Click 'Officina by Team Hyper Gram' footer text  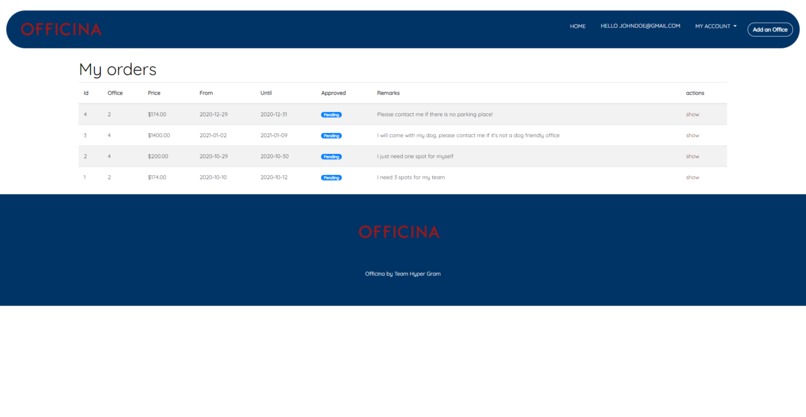tap(402, 274)
